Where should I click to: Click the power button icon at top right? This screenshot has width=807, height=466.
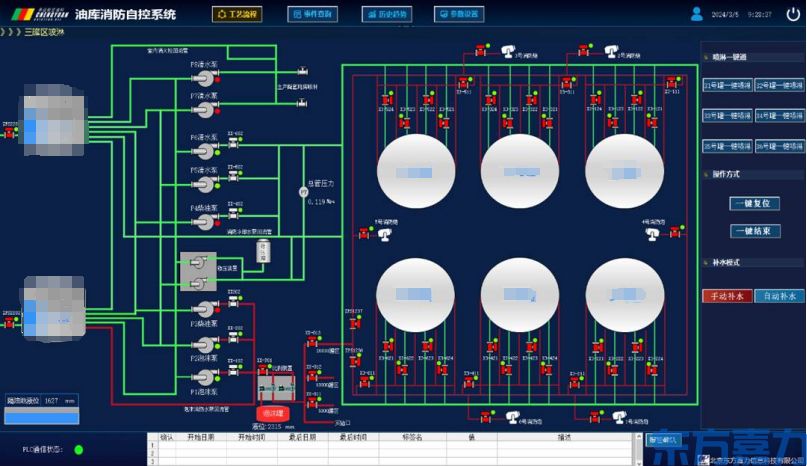pos(792,14)
